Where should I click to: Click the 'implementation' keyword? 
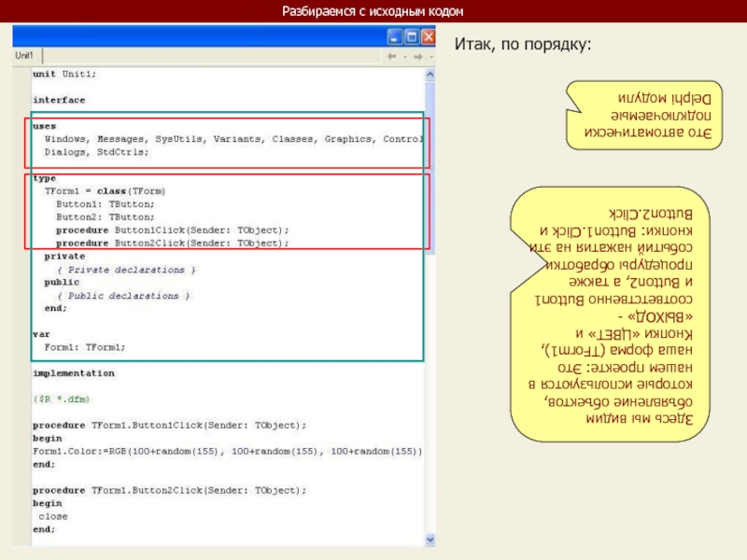click(74, 373)
